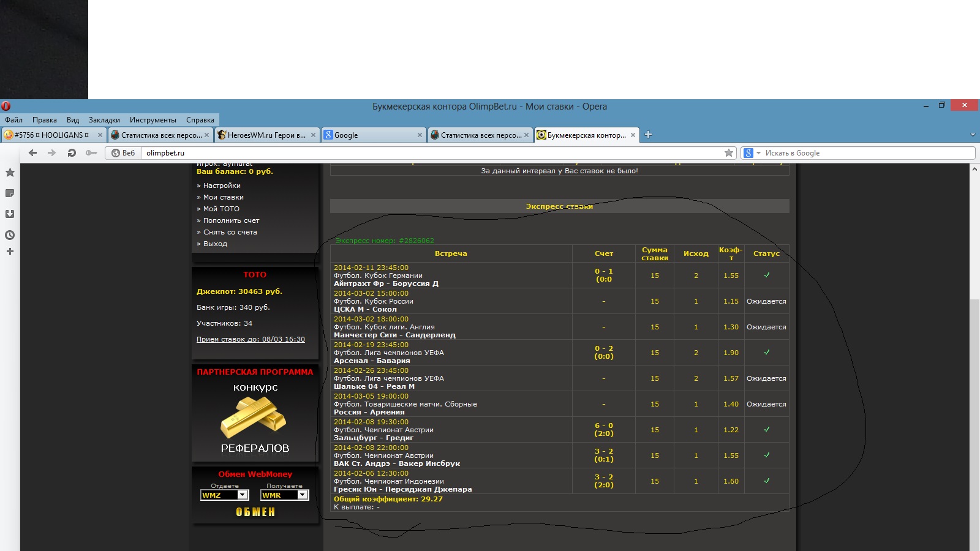980x551 pixels.
Task: Open the Мой ТОТО link
Action: coord(221,209)
